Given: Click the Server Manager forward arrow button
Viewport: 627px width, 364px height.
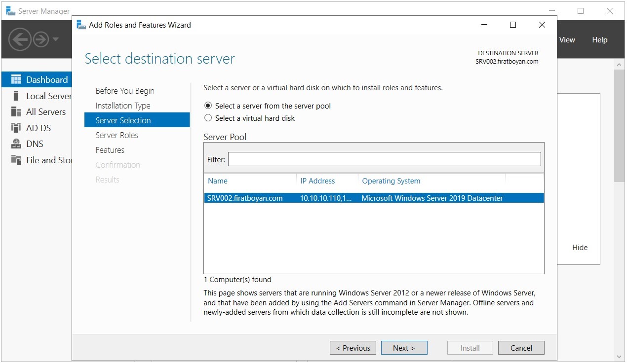Looking at the screenshot, I should [40, 39].
